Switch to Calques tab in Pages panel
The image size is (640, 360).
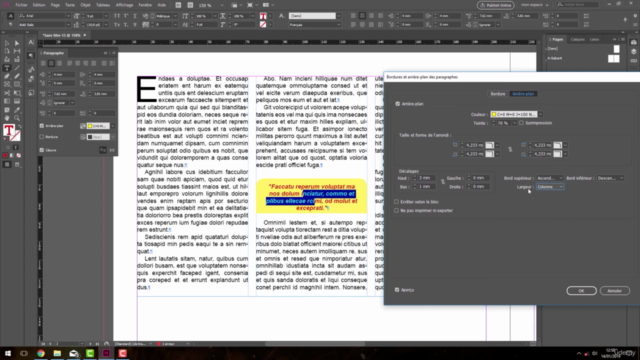(577, 40)
